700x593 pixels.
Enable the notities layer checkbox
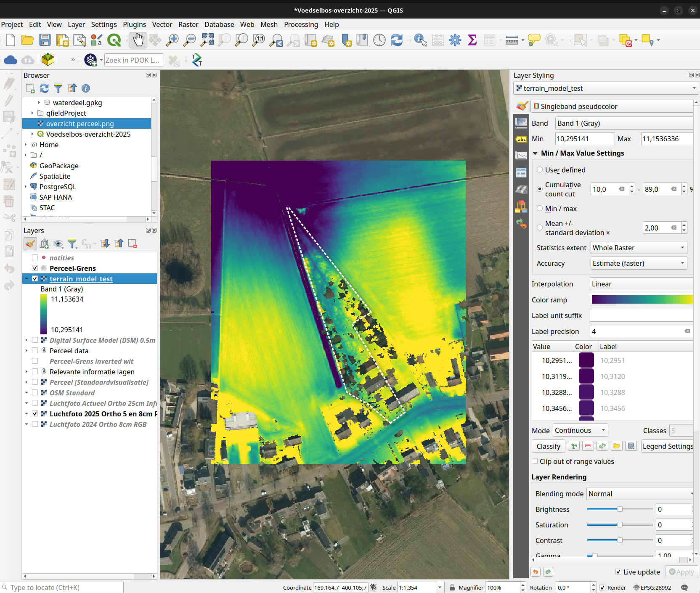point(35,258)
